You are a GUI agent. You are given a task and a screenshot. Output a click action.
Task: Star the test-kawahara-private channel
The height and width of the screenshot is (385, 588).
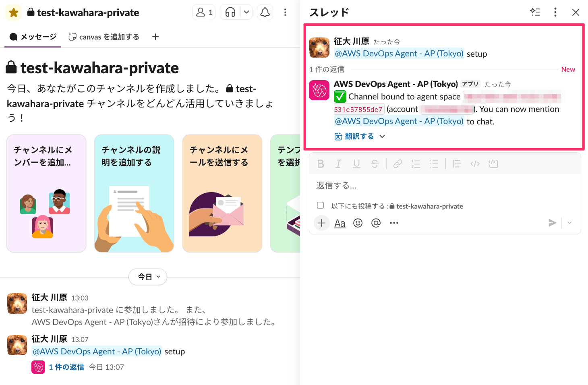pos(13,12)
